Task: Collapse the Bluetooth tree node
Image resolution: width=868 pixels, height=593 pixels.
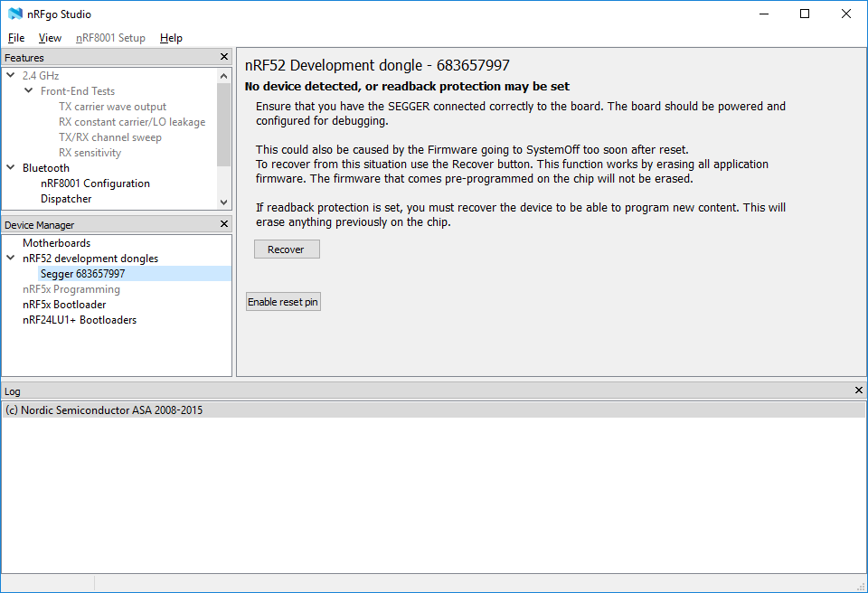Action: point(11,167)
